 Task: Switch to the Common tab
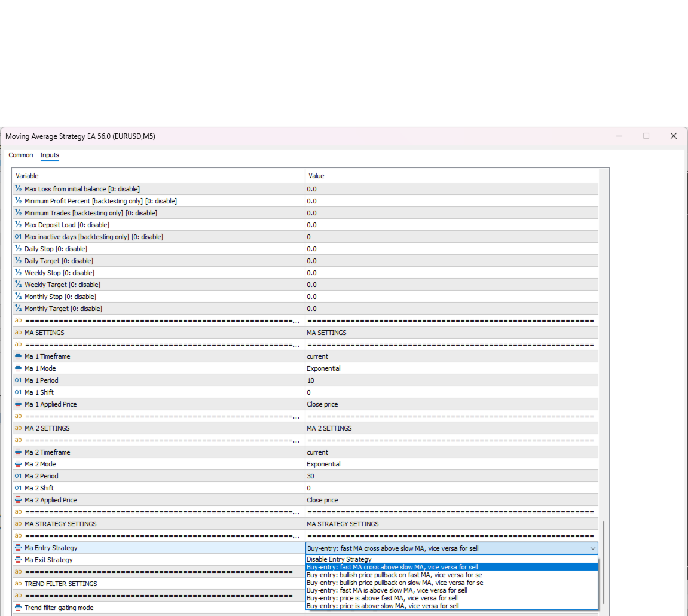[21, 155]
